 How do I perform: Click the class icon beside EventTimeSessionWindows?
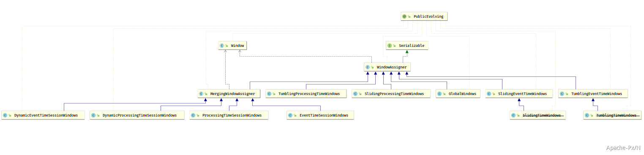[x=290, y=115]
